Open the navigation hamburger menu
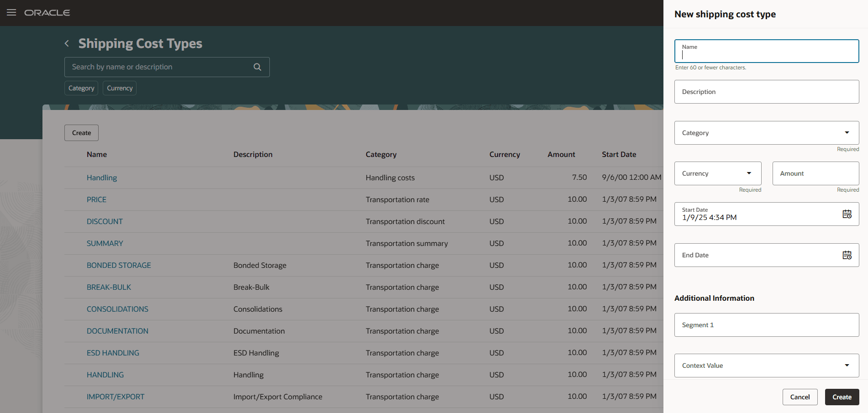Image resolution: width=868 pixels, height=413 pixels. (11, 13)
